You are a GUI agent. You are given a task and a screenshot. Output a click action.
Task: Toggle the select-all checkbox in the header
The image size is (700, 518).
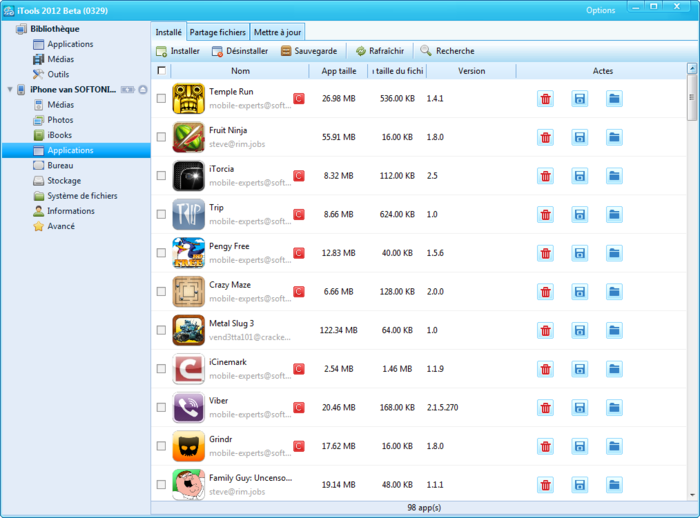tap(161, 71)
